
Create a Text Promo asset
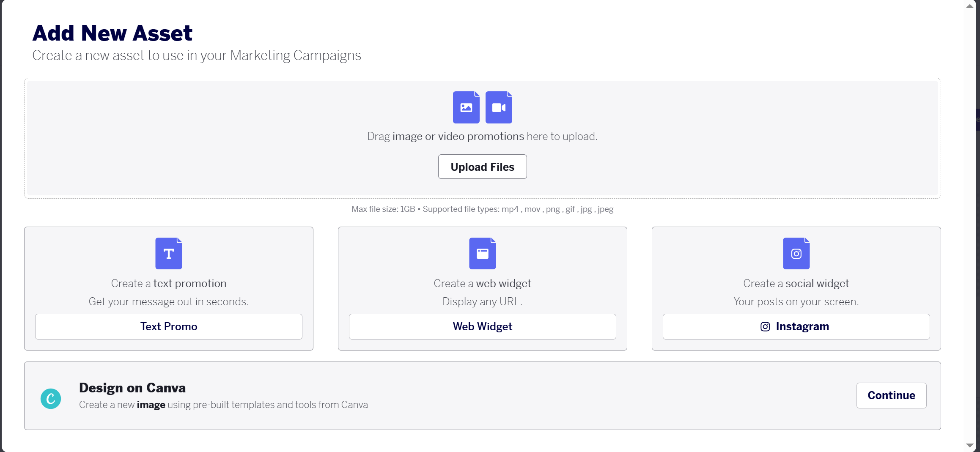pos(169,326)
